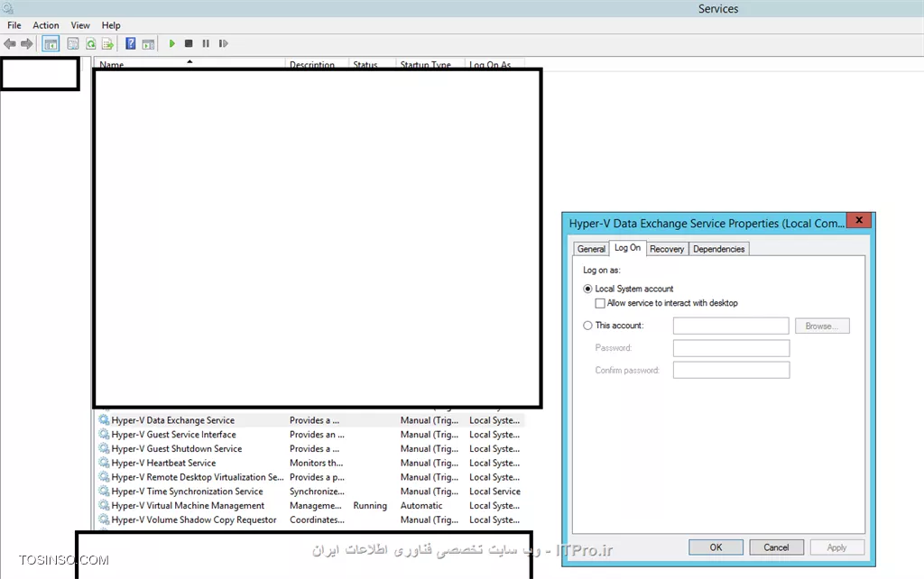Switch to the General tab
This screenshot has width=924, height=579.
[x=591, y=249]
